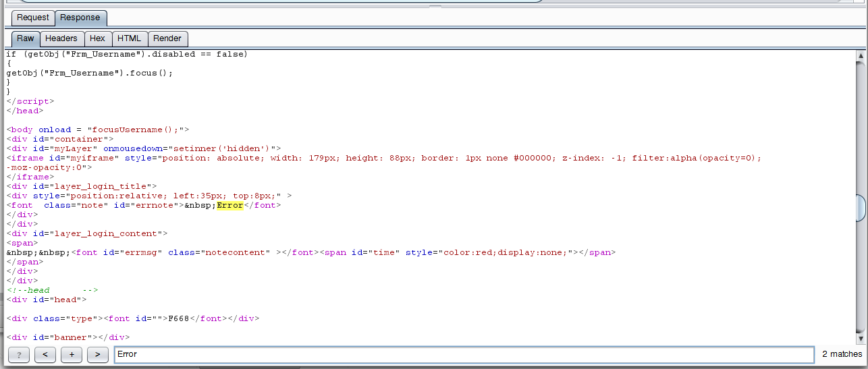Click the vertical scrollbar thumb

861,208
